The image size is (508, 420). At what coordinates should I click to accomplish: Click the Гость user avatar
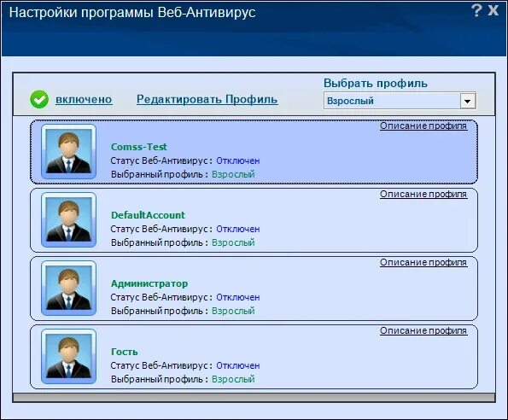coord(68,356)
